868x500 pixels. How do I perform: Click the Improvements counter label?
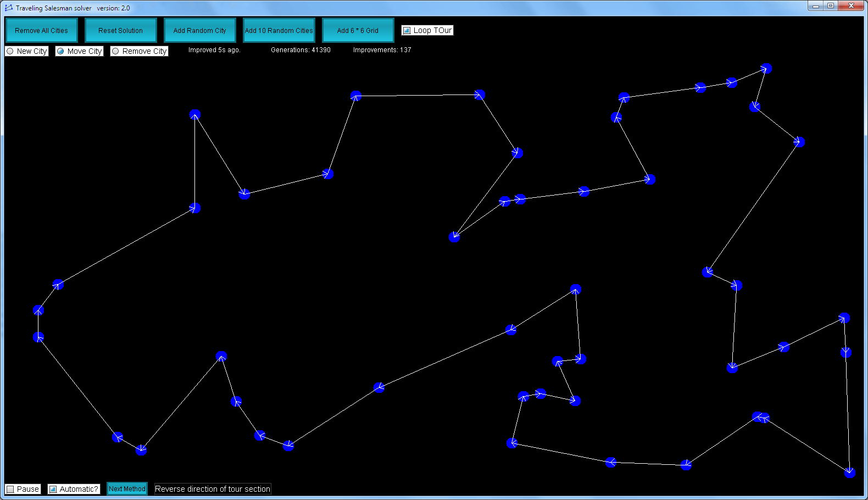point(382,50)
